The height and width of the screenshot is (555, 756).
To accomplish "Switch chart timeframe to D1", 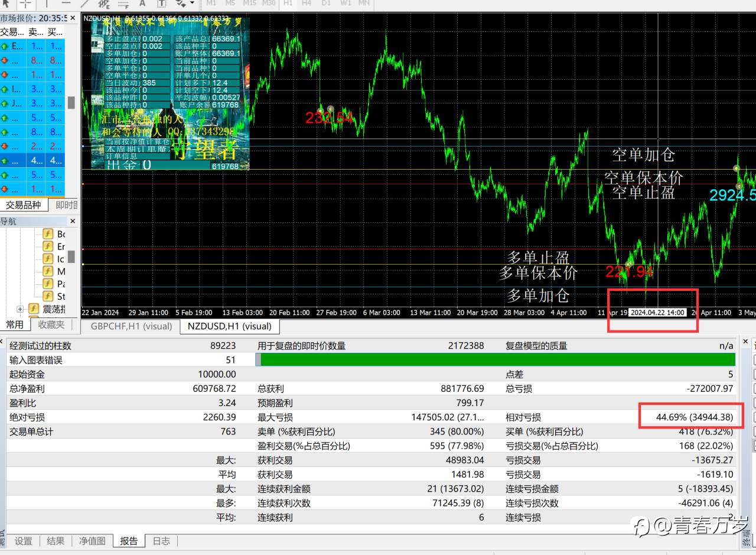I will tap(326, 3).
